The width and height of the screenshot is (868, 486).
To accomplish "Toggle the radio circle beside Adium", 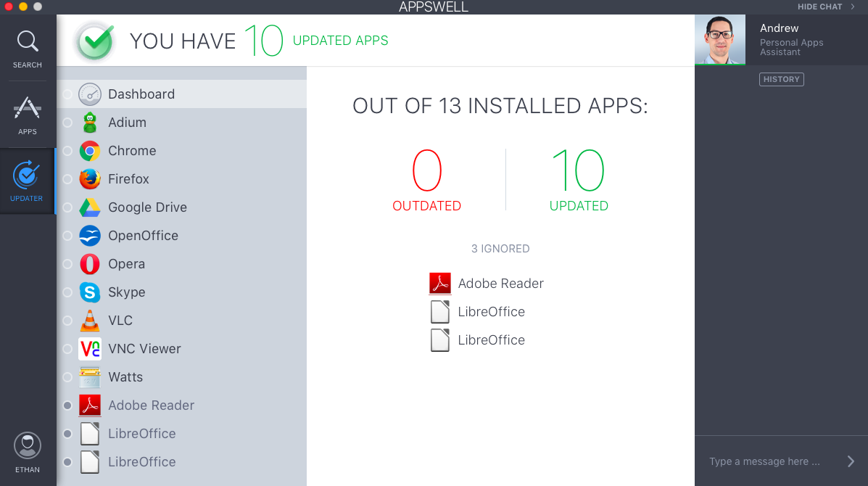I will click(x=67, y=123).
